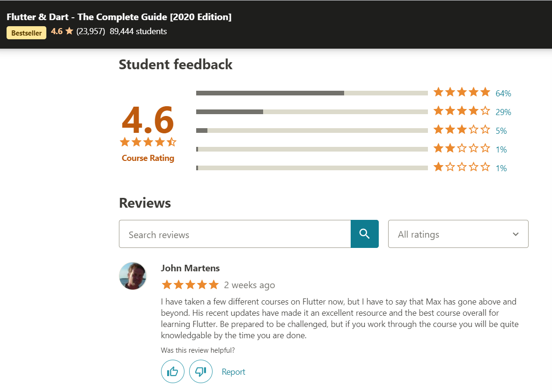The image size is (552, 392).
Task: Click John Martens' profile picture
Action: pos(132,276)
